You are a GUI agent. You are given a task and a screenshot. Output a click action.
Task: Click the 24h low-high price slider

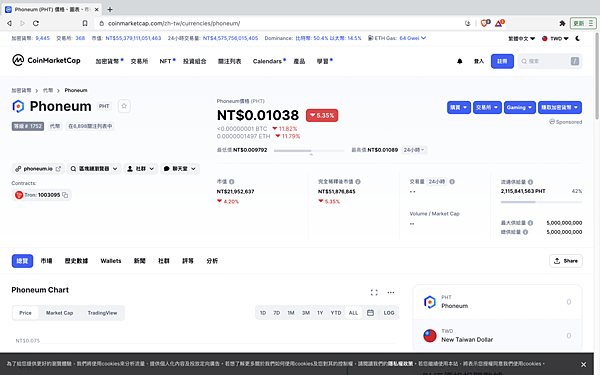tap(309, 151)
